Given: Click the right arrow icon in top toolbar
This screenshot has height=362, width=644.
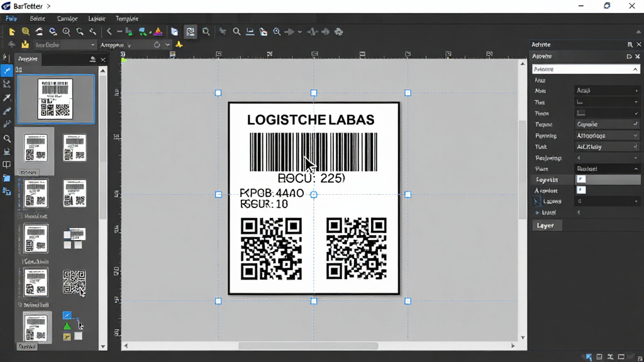Looking at the screenshot, I should [289, 31].
